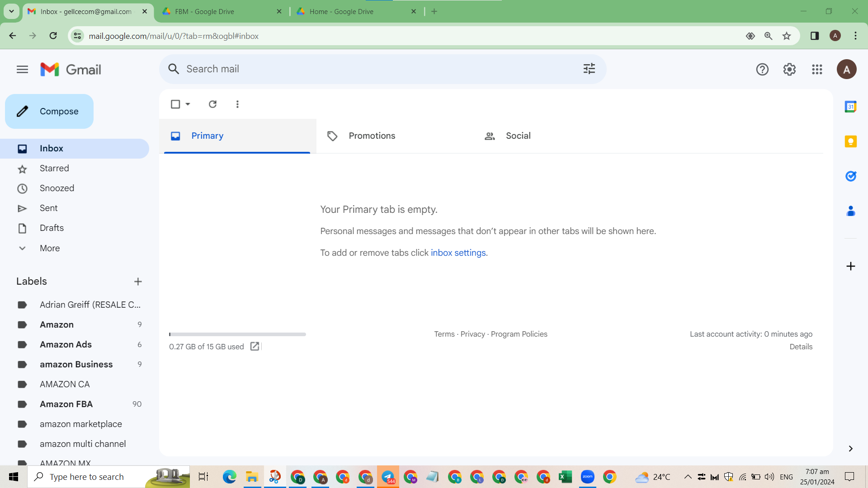Screen dimensions: 868x488
Task: Get add-ons plus icon in side panel
Action: [x=850, y=266]
